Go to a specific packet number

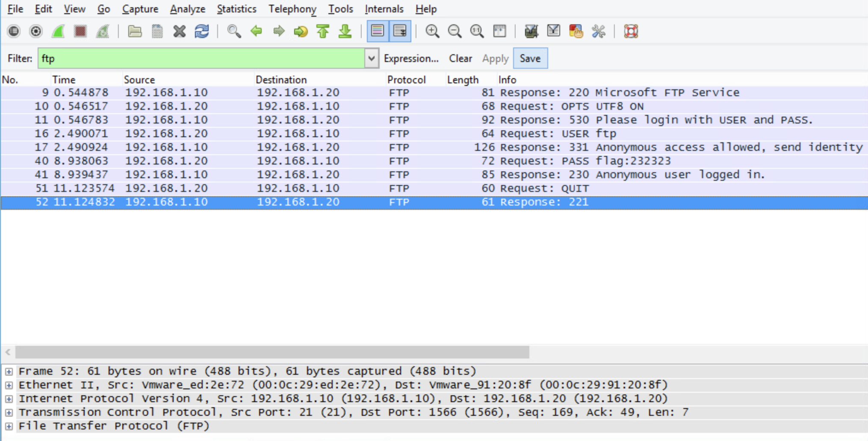click(301, 31)
